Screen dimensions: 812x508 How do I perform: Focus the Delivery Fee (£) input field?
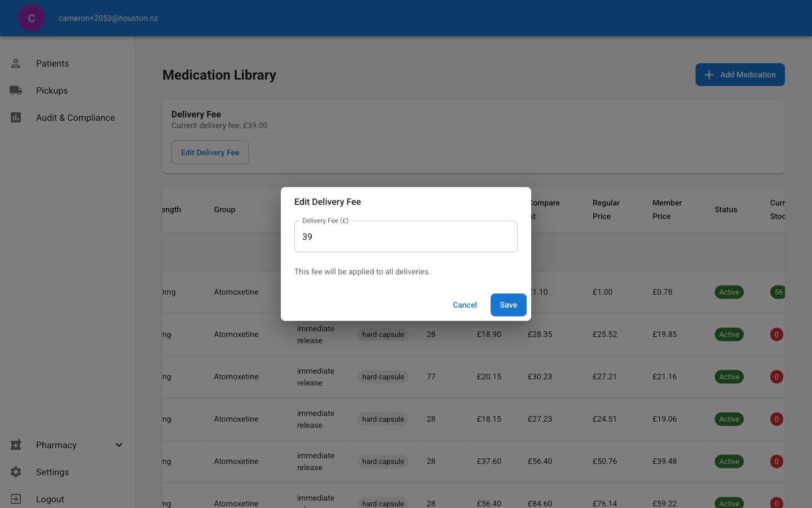(406, 237)
